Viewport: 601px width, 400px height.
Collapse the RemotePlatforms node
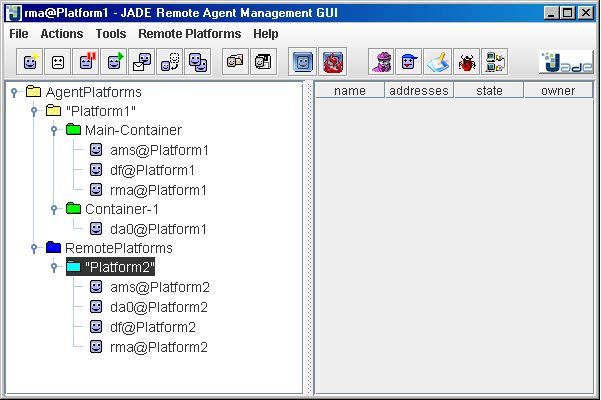[x=34, y=248]
